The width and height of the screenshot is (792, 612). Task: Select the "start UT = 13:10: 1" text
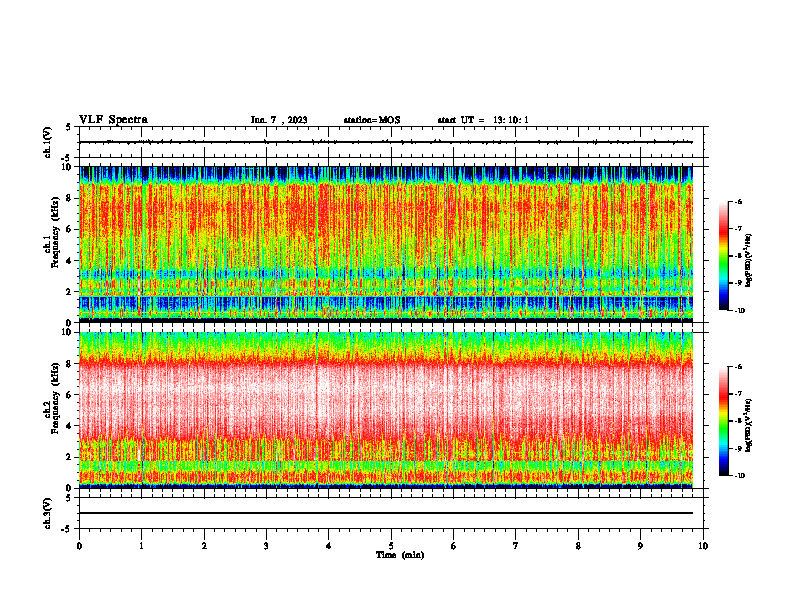click(483, 120)
